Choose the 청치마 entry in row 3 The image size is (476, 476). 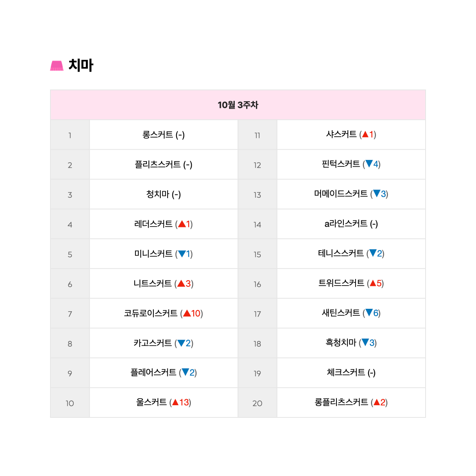(x=164, y=194)
